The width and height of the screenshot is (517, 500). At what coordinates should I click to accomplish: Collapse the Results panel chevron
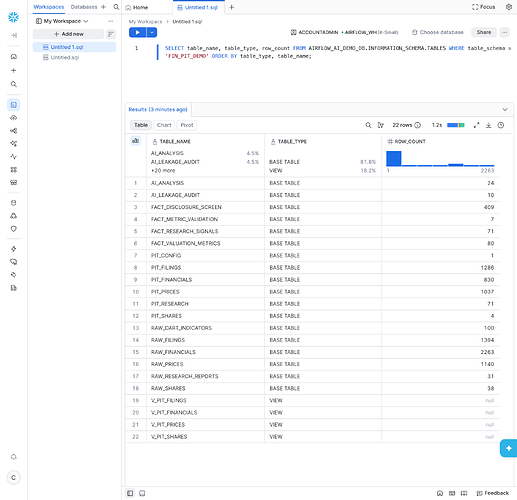pyautogui.click(x=505, y=109)
